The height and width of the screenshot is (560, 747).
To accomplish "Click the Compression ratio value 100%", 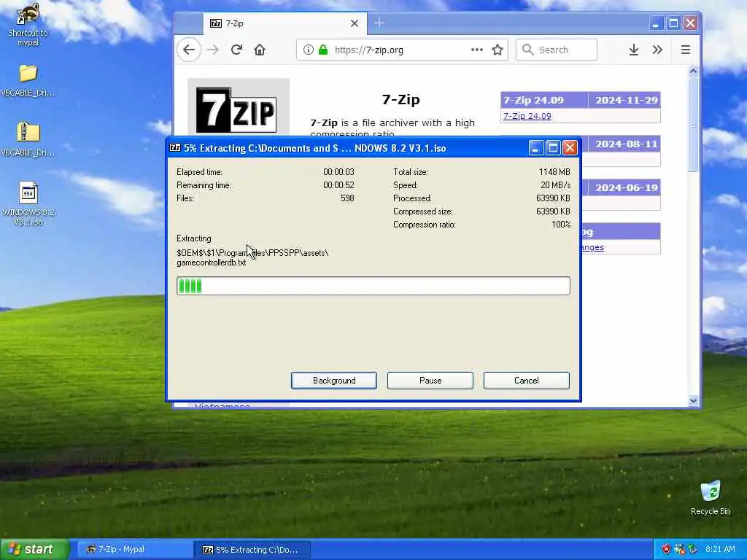I will pyautogui.click(x=561, y=225).
